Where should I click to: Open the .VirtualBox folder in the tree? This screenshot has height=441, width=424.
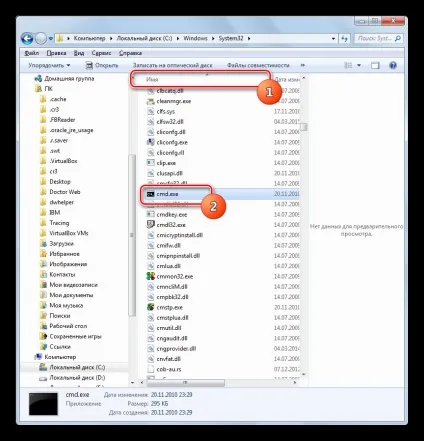click(x=63, y=161)
